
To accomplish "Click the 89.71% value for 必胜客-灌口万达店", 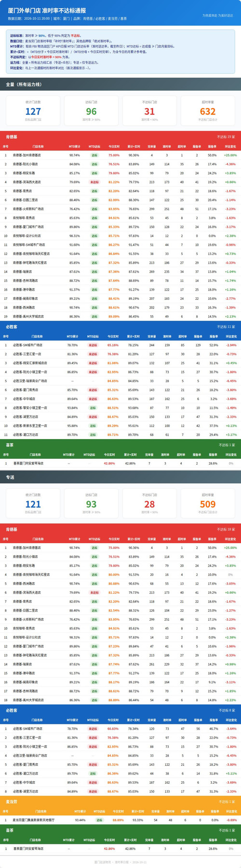I will pos(113,435).
